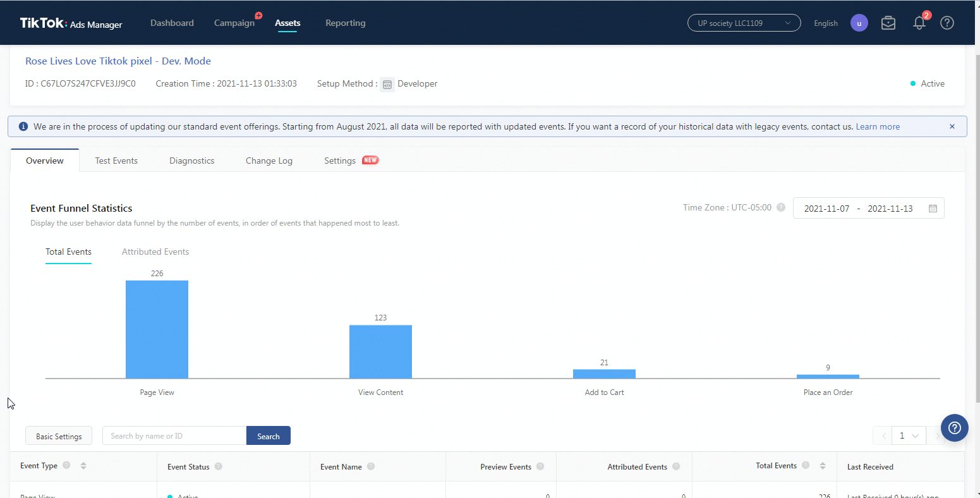The width and height of the screenshot is (980, 498).
Task: Select the Attributed Events chart tab
Action: 155,252
